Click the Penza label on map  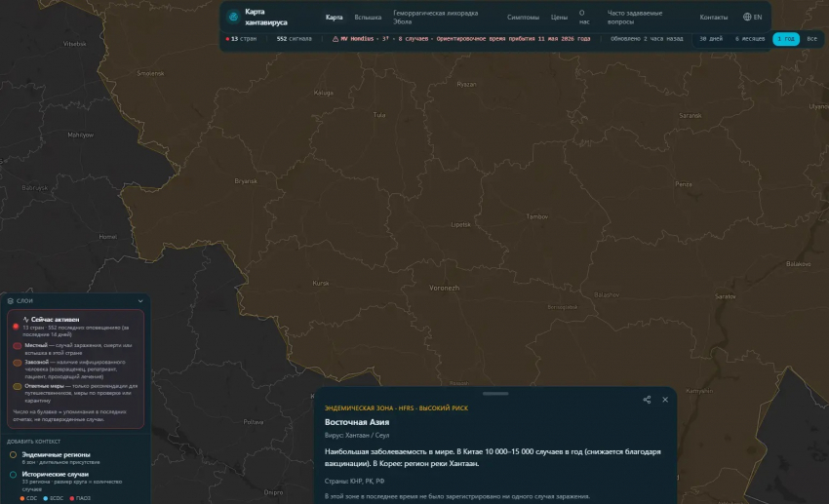[x=684, y=184]
